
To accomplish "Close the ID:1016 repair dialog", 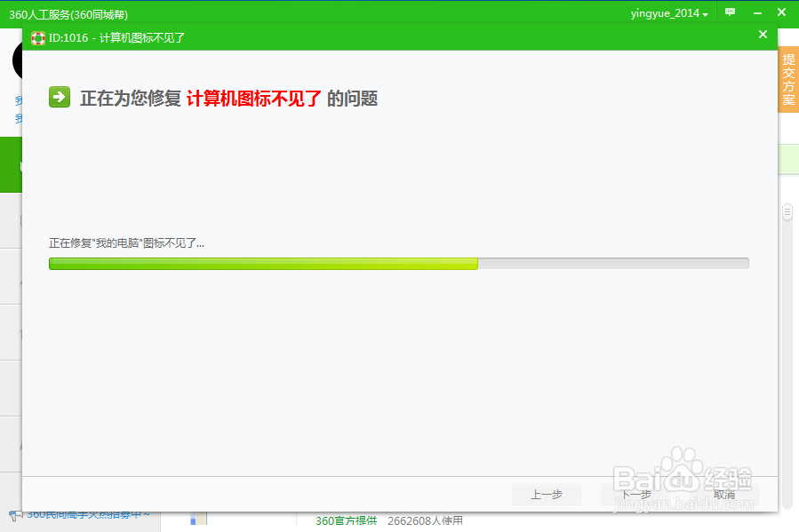I will tap(763, 34).
